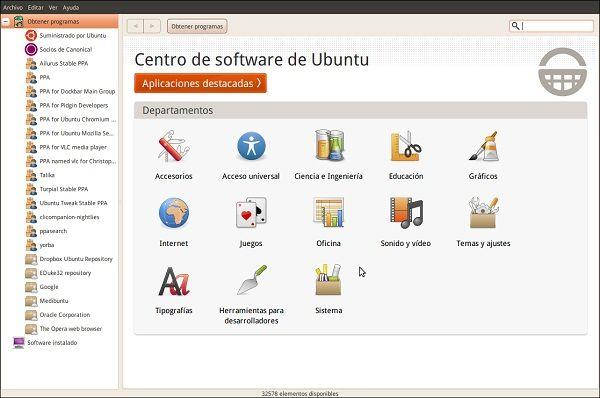Click the Accesorios label
The width and height of the screenshot is (600, 398).
coord(174,176)
